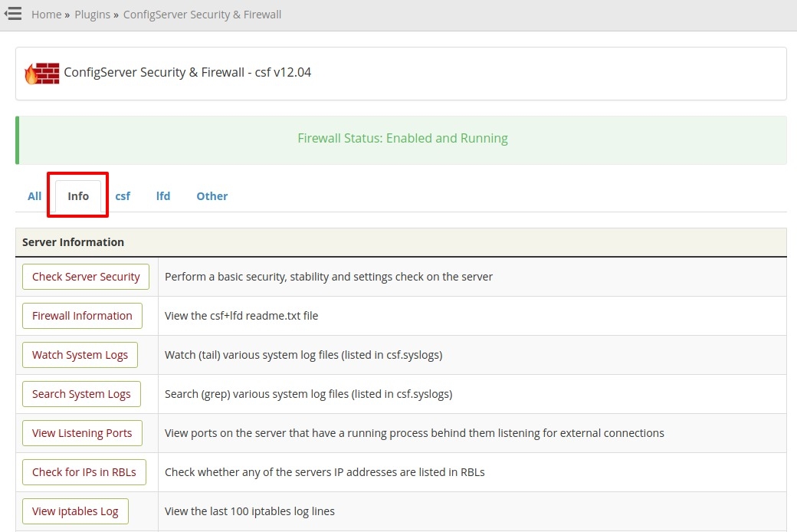Open Firewall Information readme
Screen dimensions: 797x532
click(x=82, y=316)
